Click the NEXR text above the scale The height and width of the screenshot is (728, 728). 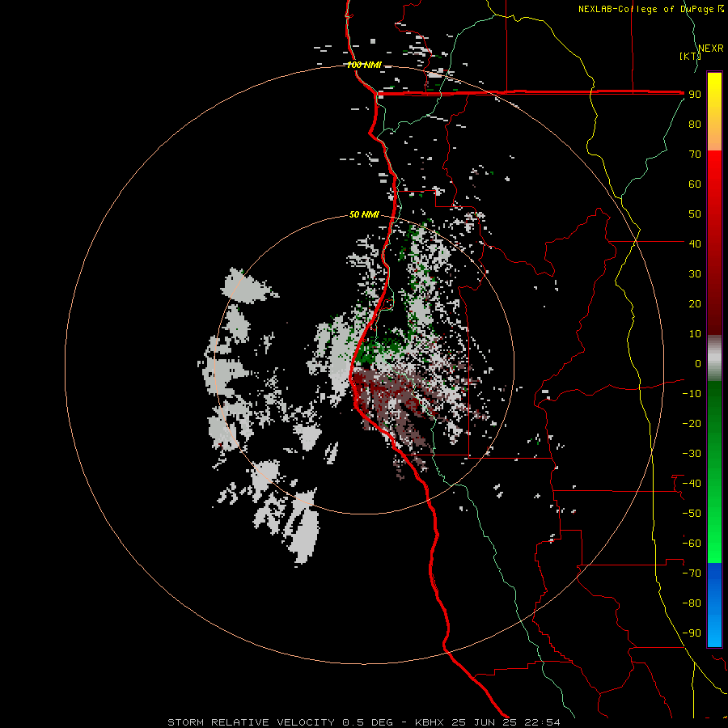[x=711, y=49]
